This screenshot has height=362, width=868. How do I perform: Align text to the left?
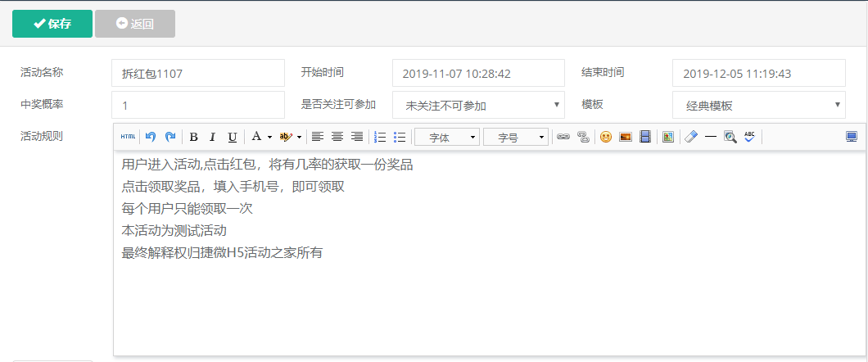tap(317, 137)
